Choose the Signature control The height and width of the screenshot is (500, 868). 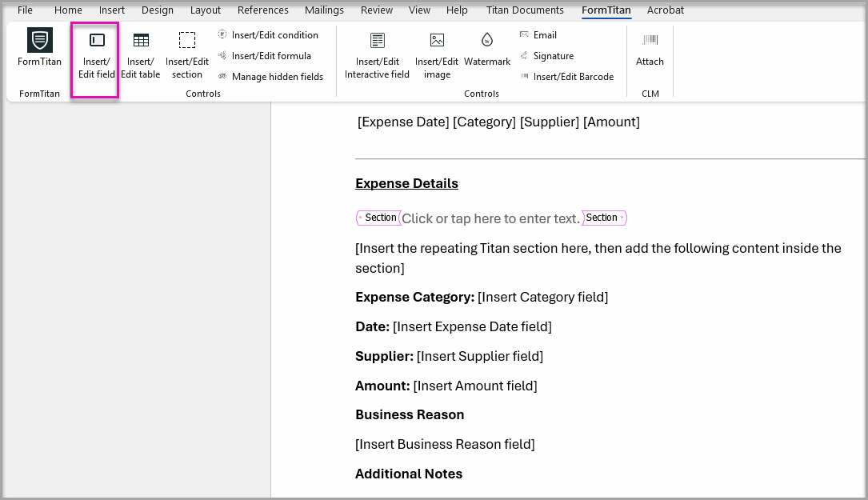click(x=546, y=56)
